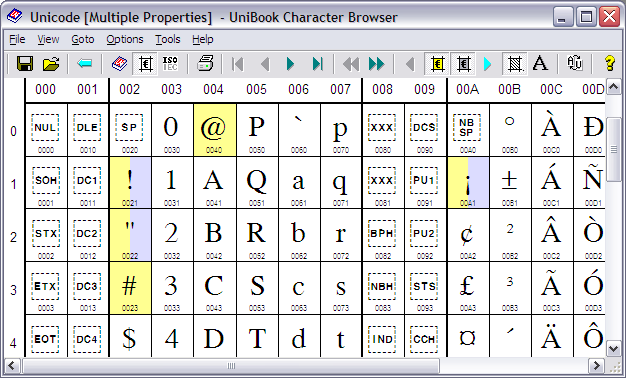This screenshot has width=626, height=378.
Task: Select the currency sign cell below pound
Action: [468, 336]
